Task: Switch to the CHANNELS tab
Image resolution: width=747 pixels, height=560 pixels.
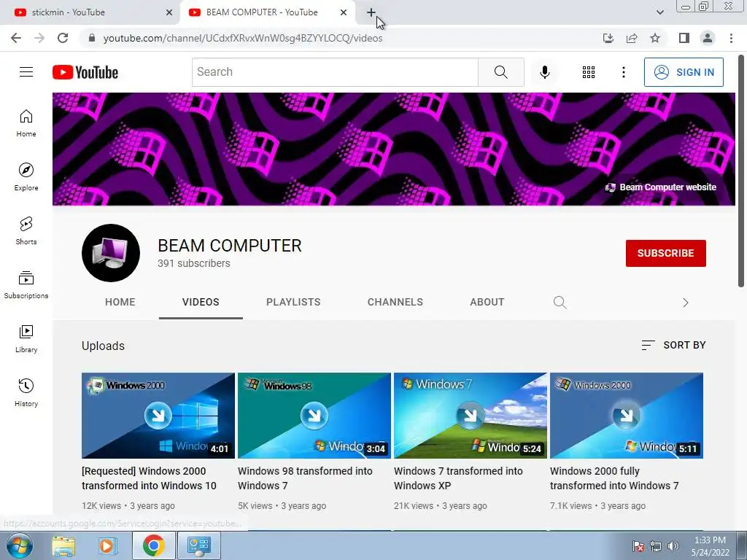Action: [x=395, y=302]
